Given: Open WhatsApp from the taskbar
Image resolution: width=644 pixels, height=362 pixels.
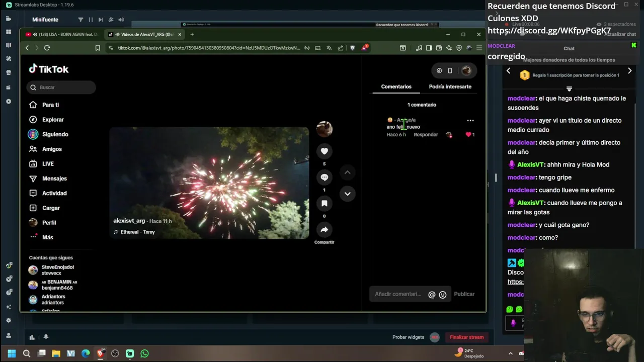Looking at the screenshot, I should (144, 353).
